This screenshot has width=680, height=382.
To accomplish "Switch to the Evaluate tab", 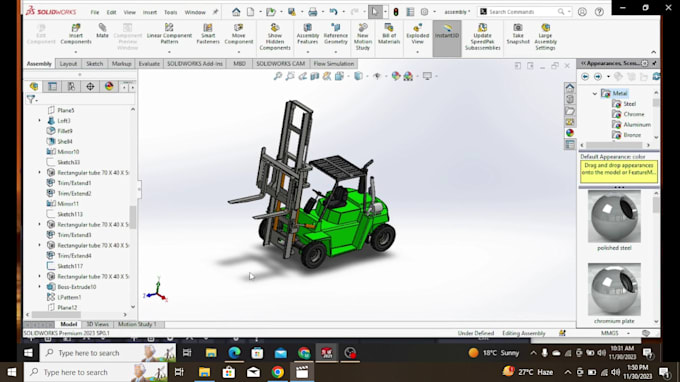I will [149, 64].
